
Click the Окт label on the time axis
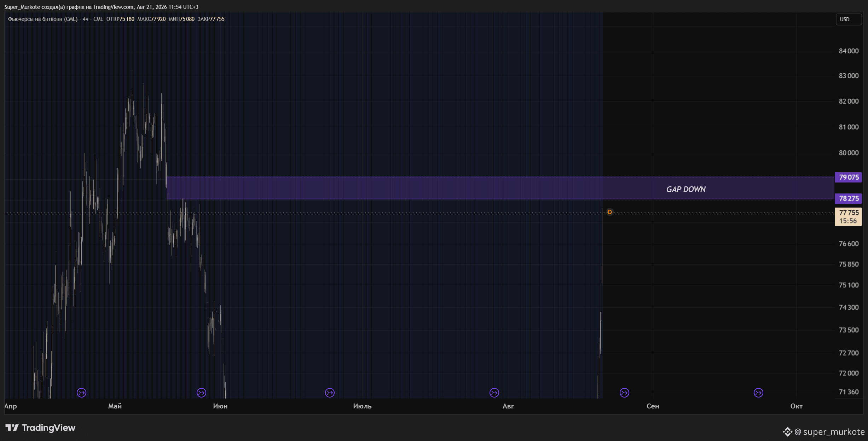coord(797,406)
